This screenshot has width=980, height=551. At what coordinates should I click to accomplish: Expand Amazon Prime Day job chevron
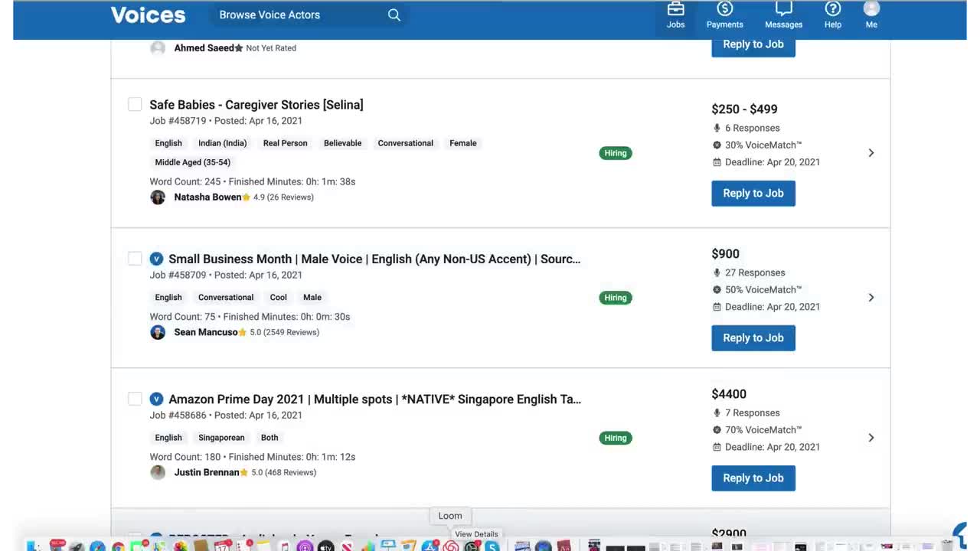871,438
